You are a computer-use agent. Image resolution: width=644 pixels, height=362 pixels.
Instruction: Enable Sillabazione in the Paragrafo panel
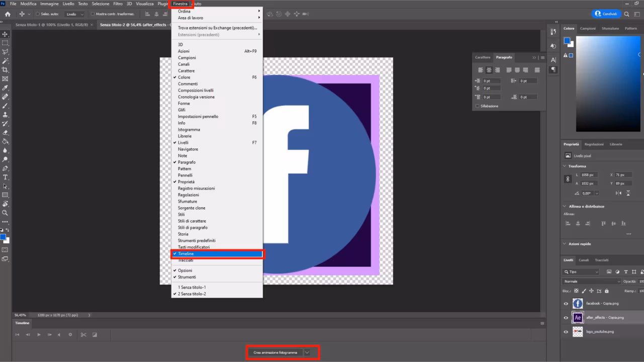pos(477,106)
